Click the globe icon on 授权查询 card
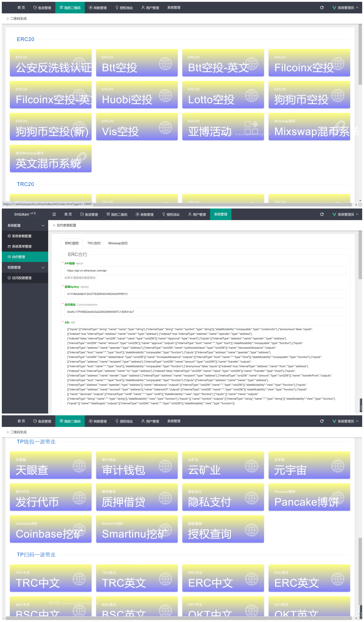Screen dimensions: 364x622 tap(252, 530)
